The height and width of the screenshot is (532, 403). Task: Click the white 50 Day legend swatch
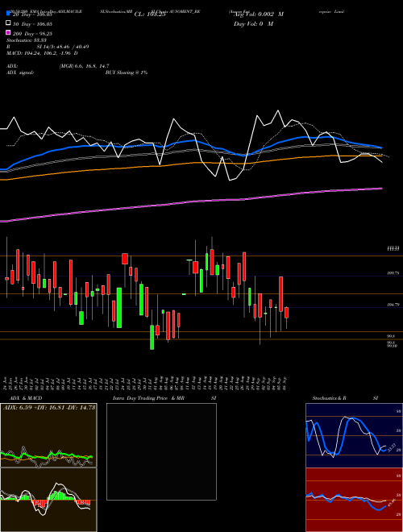coord(8,23)
